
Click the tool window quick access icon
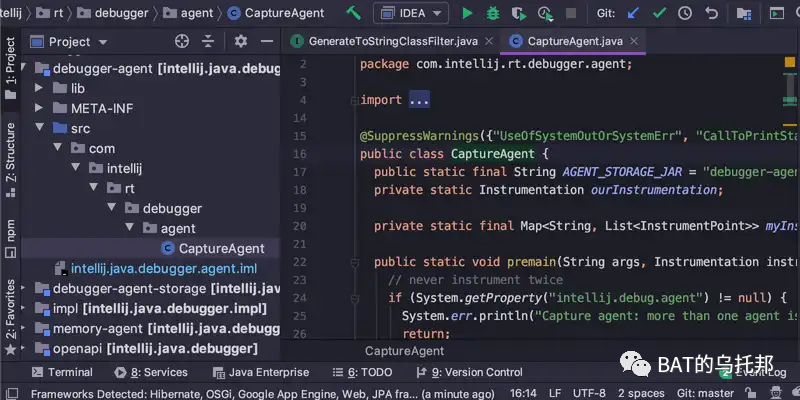pos(11,394)
